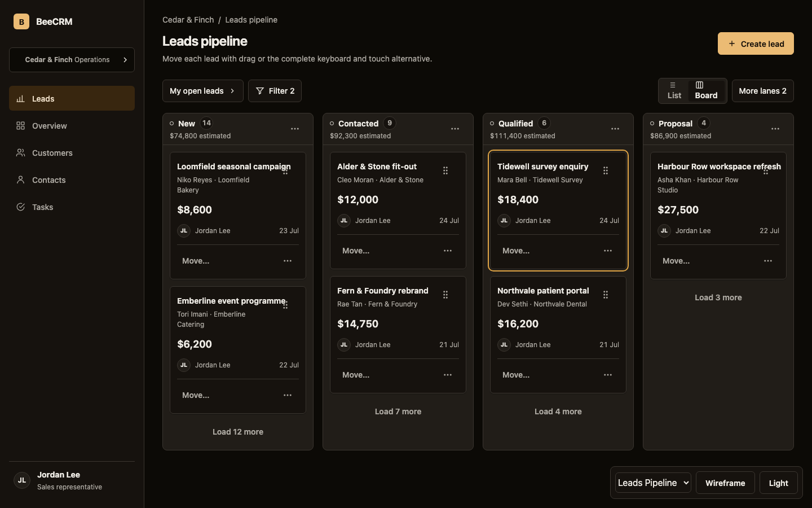Open Move menu on Northvale patient portal card
Image resolution: width=812 pixels, height=508 pixels.
point(516,375)
